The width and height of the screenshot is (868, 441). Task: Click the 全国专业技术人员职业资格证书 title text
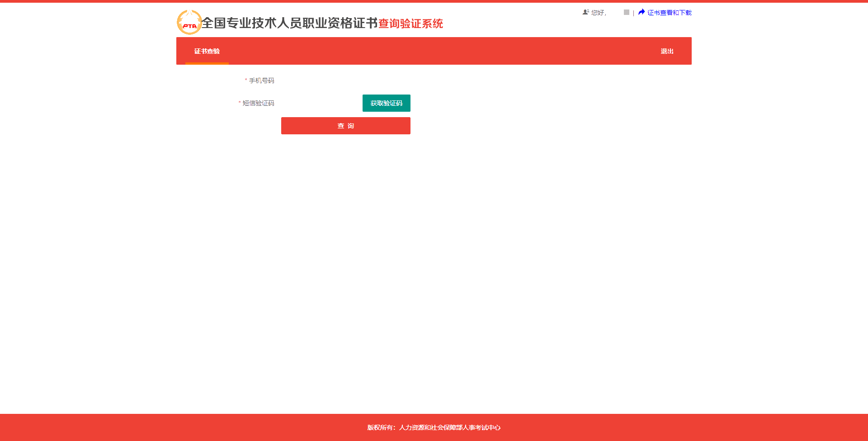(x=289, y=23)
